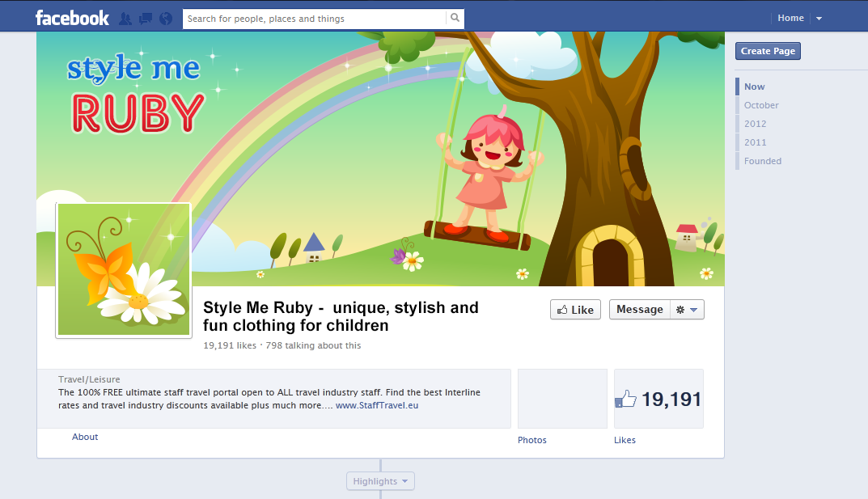Click '798 talking about this' text
Image resolution: width=868 pixels, height=499 pixels.
pyautogui.click(x=313, y=345)
